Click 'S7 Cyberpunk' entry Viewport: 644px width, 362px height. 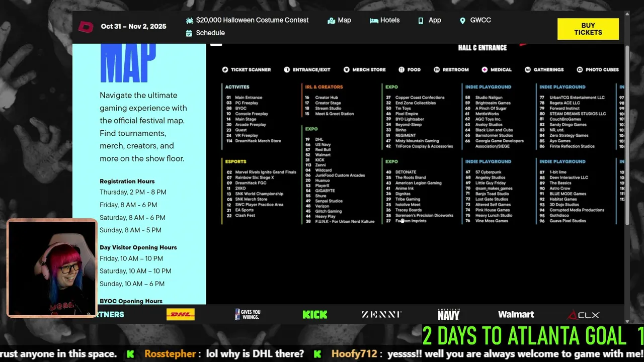484,172
